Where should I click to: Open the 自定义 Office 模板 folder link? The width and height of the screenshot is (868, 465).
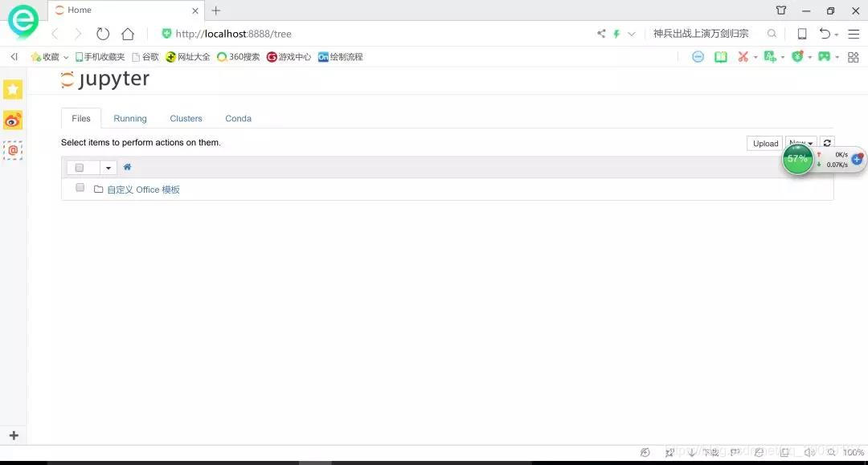point(143,190)
